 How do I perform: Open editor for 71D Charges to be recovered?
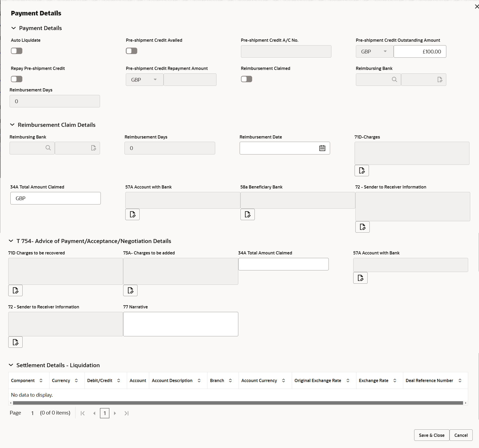(15, 290)
